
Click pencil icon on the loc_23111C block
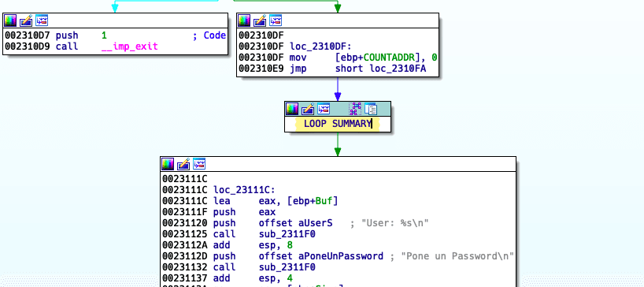coord(183,164)
